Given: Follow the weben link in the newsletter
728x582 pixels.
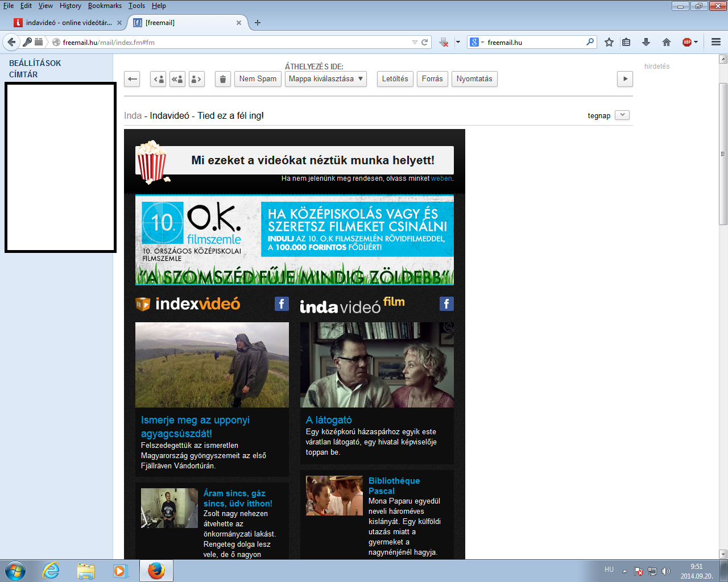Looking at the screenshot, I should [x=441, y=178].
